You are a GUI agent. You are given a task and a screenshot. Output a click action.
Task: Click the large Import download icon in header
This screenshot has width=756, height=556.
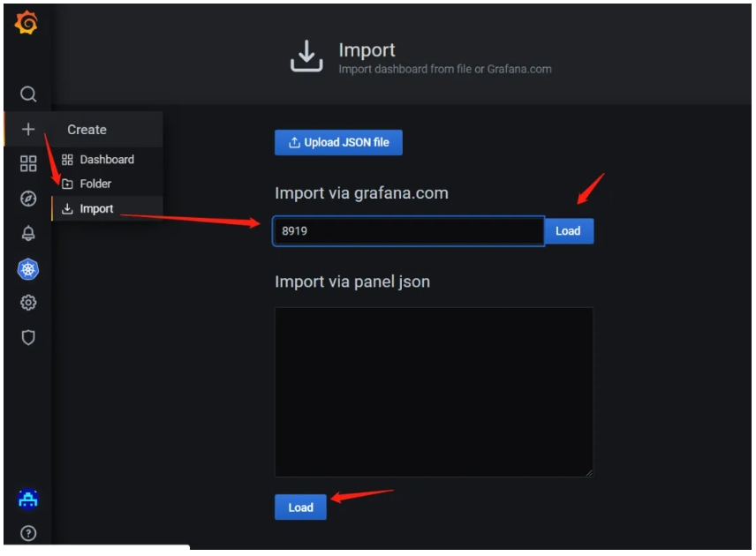click(306, 56)
